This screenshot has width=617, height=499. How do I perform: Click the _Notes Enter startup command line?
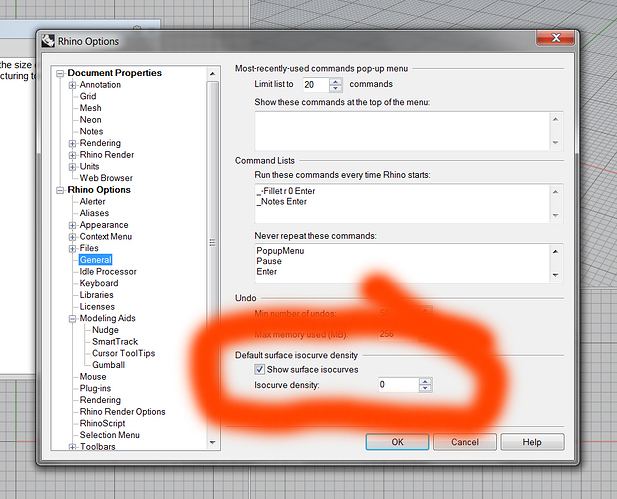point(282,201)
